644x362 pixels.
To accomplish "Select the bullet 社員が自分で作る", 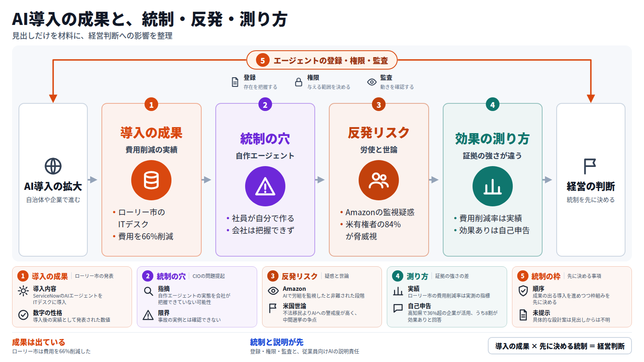I will 263,218.
